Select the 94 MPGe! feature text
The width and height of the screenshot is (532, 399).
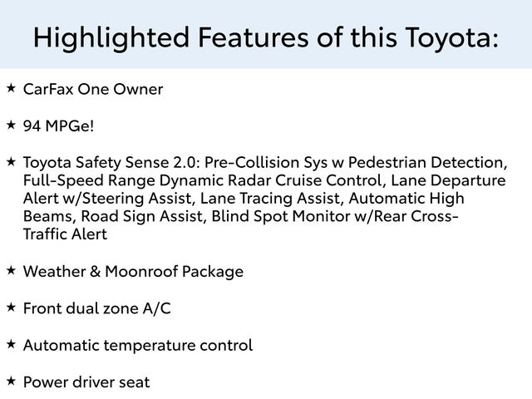(59, 126)
